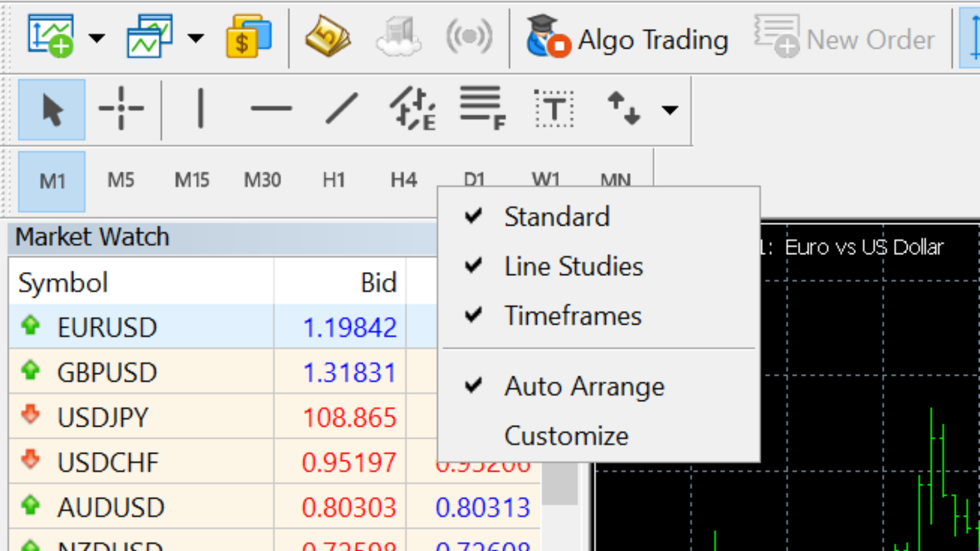The image size is (980, 551).
Task: Choose Customize from the context menu
Action: pyautogui.click(x=598, y=435)
